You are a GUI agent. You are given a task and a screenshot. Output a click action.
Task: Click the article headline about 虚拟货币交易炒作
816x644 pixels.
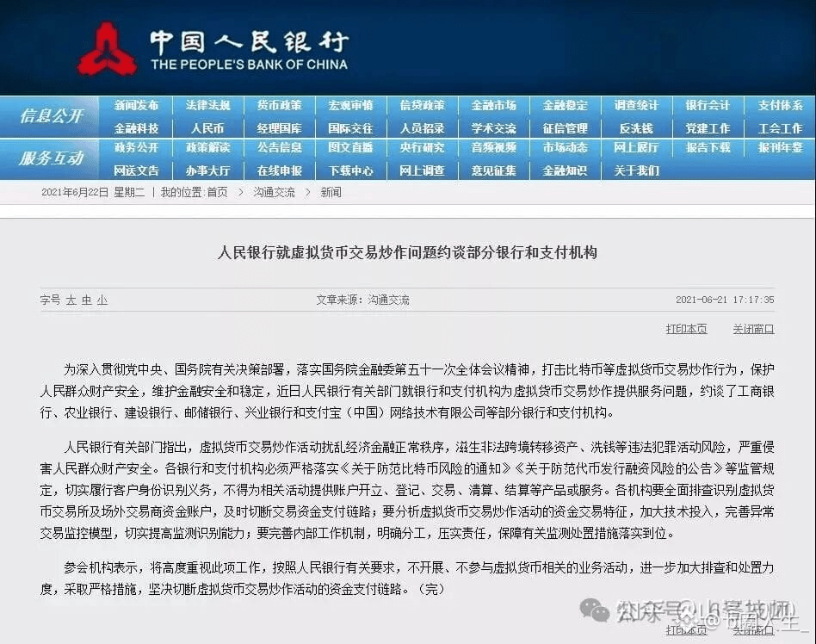point(408,252)
